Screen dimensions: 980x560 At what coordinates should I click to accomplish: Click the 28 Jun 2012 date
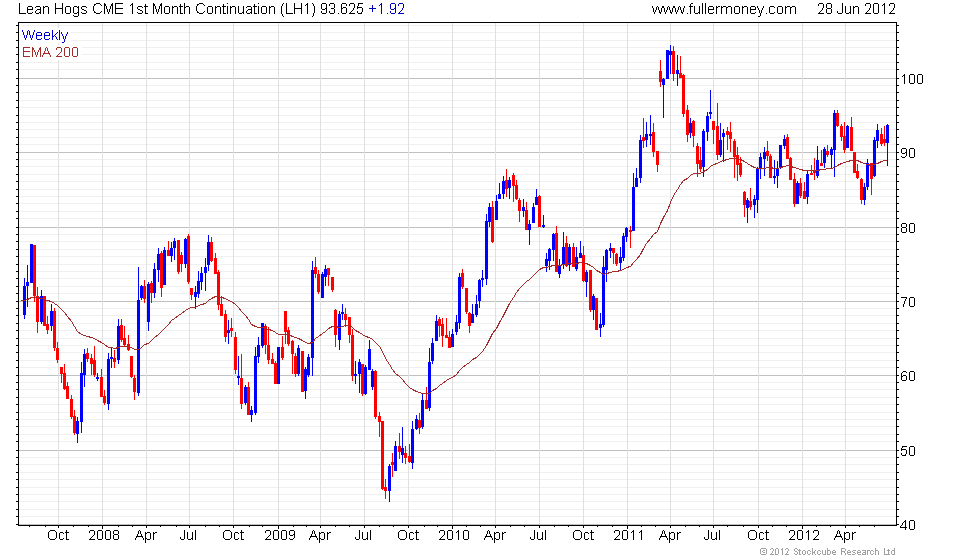pos(856,9)
